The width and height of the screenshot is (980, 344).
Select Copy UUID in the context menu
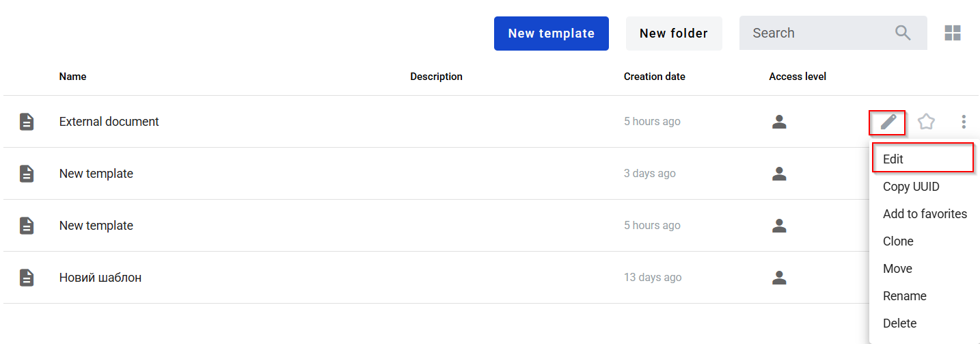tap(911, 187)
